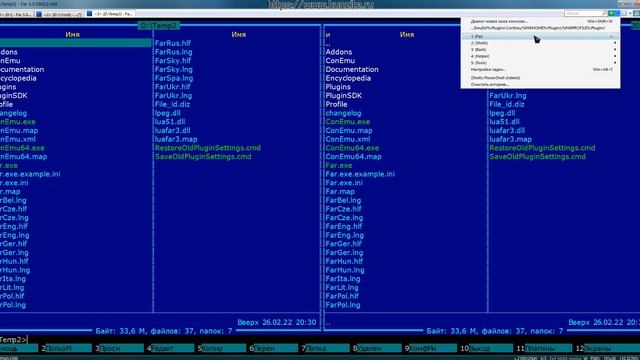The height and width of the screenshot is (360, 640).
Task: Click the 2 ПользМ function key button
Action: tap(67, 349)
